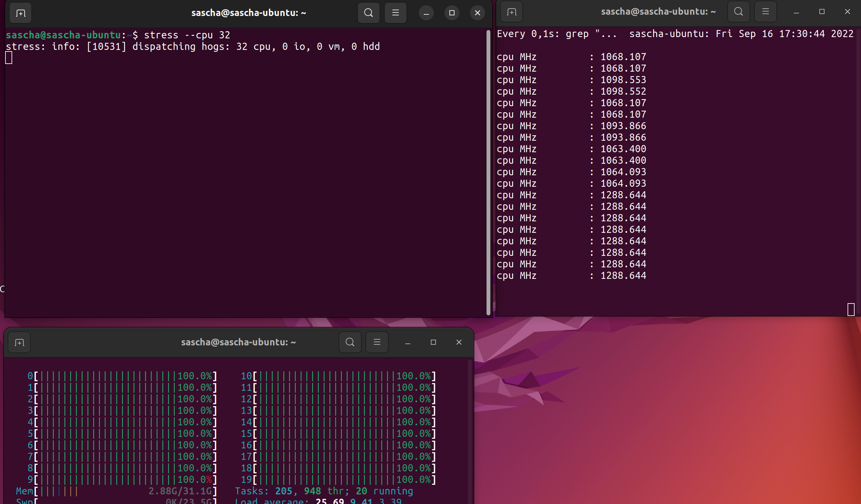Minimize the htop terminal window

point(407,343)
